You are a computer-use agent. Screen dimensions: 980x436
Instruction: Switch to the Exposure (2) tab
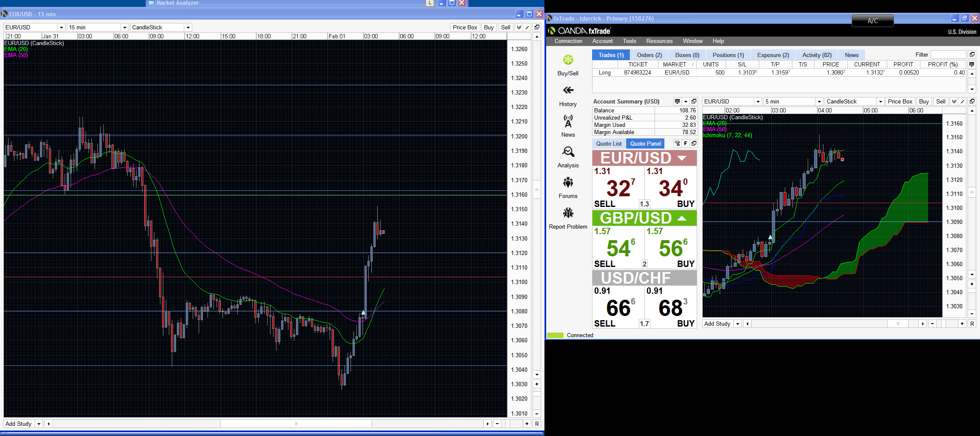click(773, 55)
